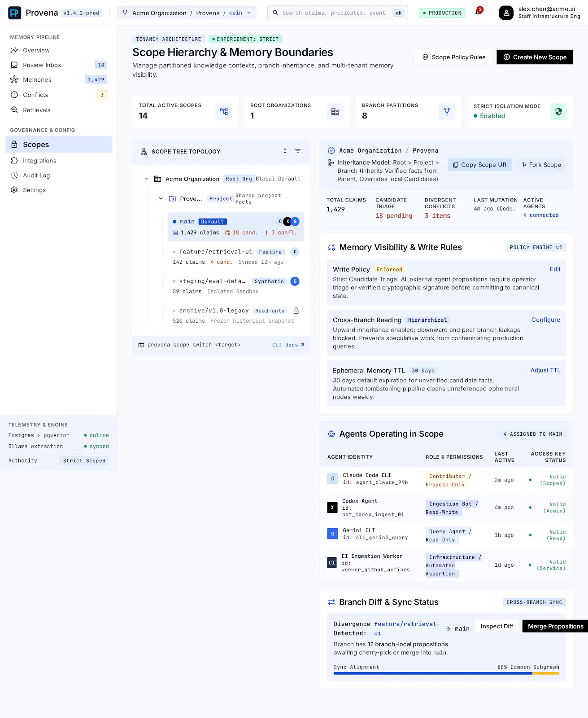Viewport: 588px width, 718px height.
Task: Configure Cross-Branch Reading
Action: 545,320
